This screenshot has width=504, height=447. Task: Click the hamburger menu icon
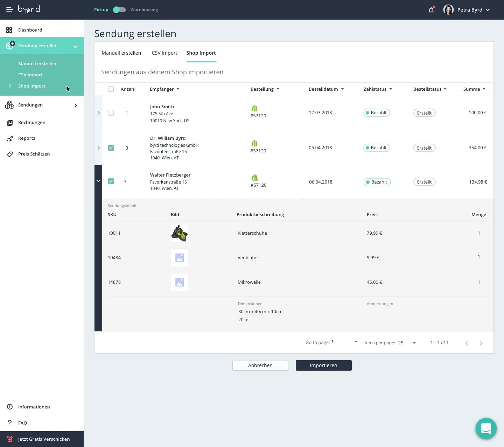(x=9, y=9)
